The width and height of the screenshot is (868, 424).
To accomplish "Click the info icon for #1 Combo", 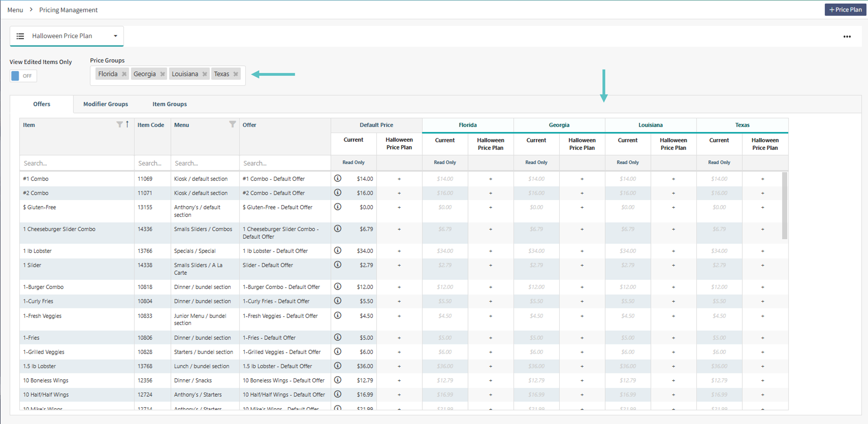I will (x=337, y=178).
